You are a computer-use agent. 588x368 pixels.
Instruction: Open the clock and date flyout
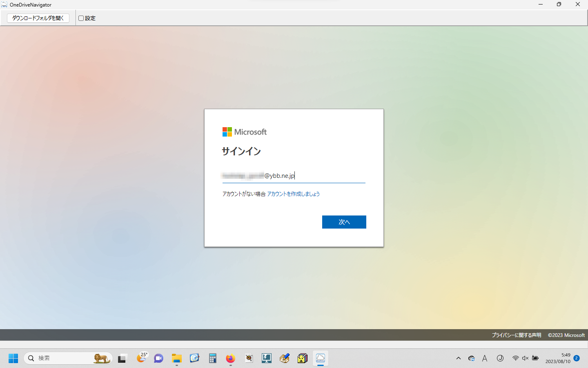[x=558, y=358]
